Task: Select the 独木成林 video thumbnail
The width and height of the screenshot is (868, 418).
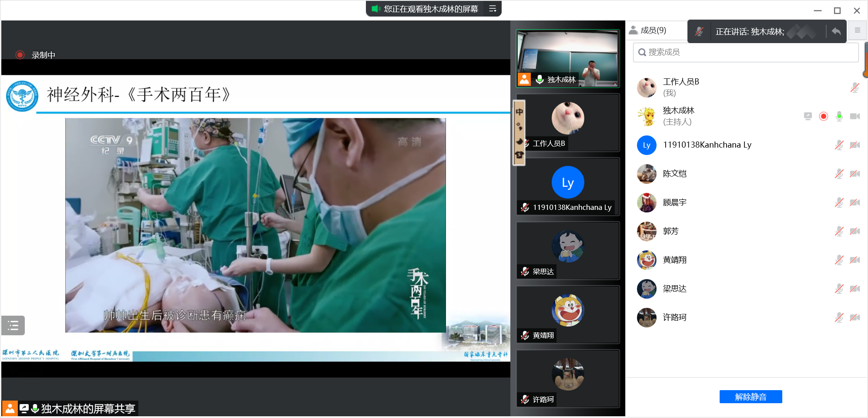Action: coord(568,58)
